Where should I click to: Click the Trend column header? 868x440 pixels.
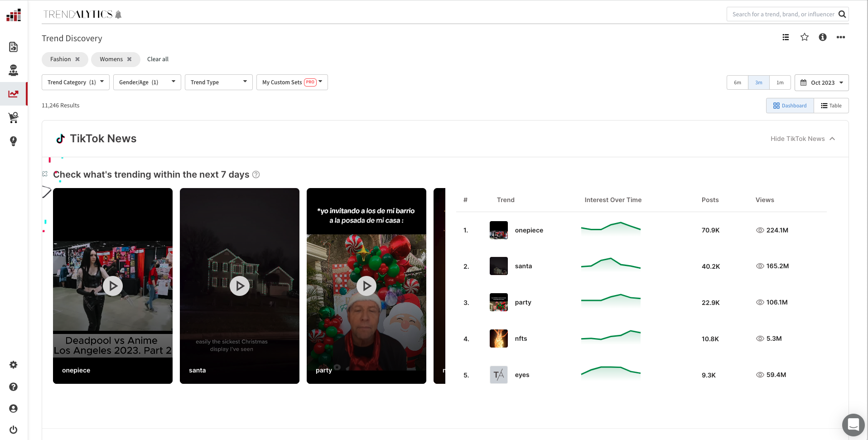pyautogui.click(x=506, y=200)
